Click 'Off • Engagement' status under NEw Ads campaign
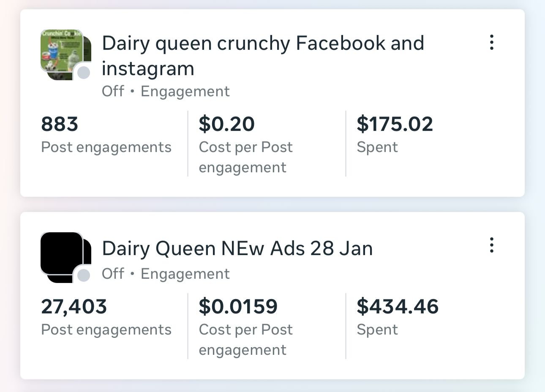The image size is (545, 392). [x=166, y=274]
